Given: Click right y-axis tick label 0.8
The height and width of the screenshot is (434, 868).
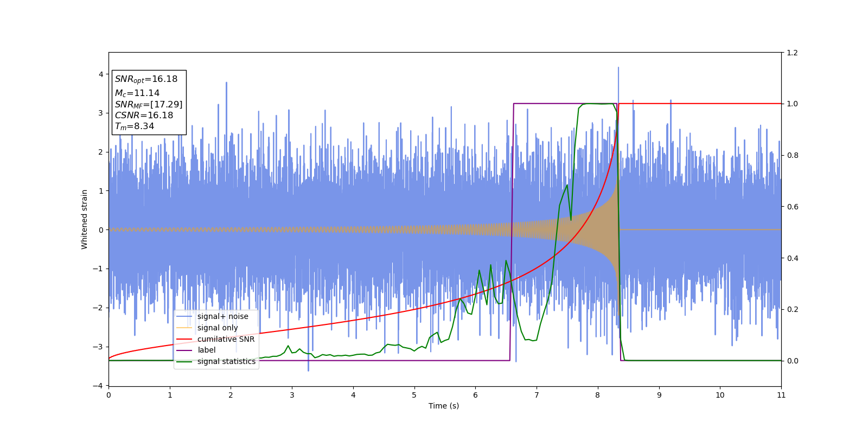Looking at the screenshot, I should pos(792,155).
